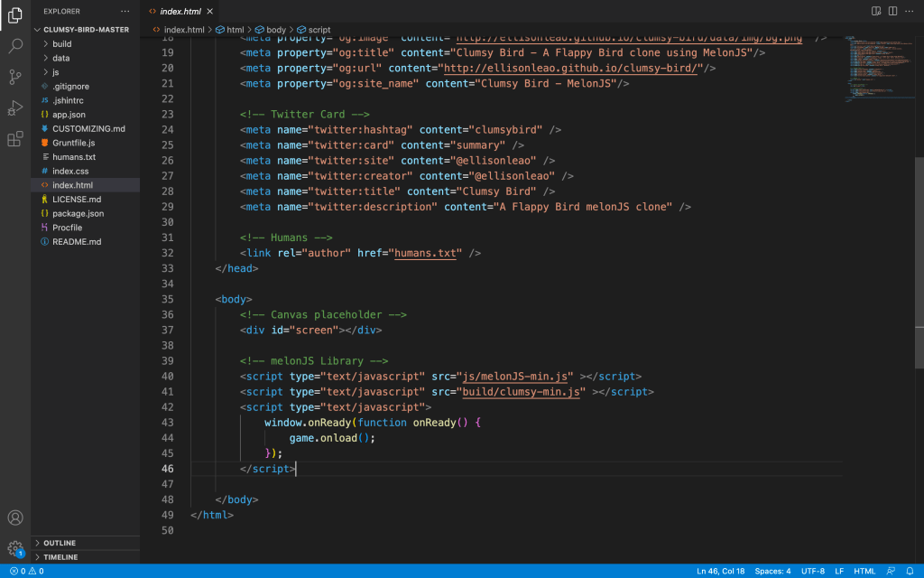Click the Spaces: 4 indentation setting
The height and width of the screenshot is (578, 924).
tap(772, 571)
